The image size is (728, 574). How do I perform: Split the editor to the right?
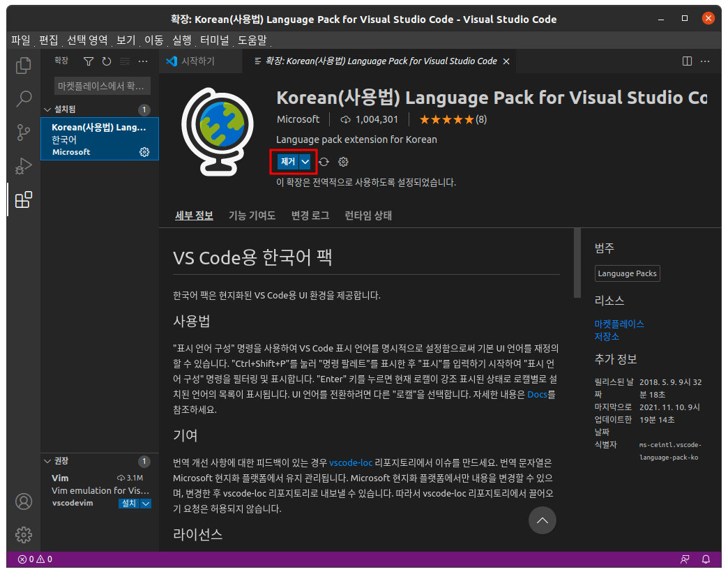[687, 61]
